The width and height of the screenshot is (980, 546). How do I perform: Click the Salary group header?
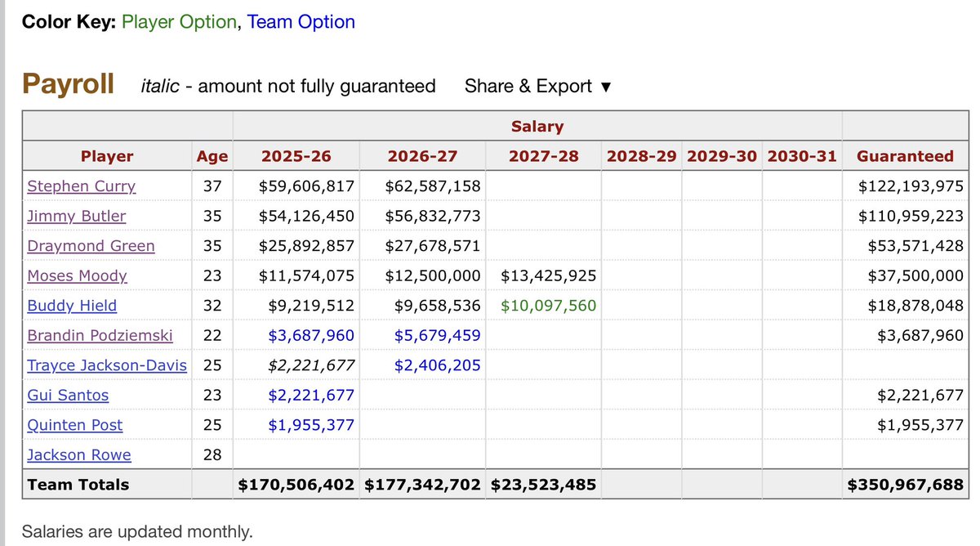click(x=537, y=127)
